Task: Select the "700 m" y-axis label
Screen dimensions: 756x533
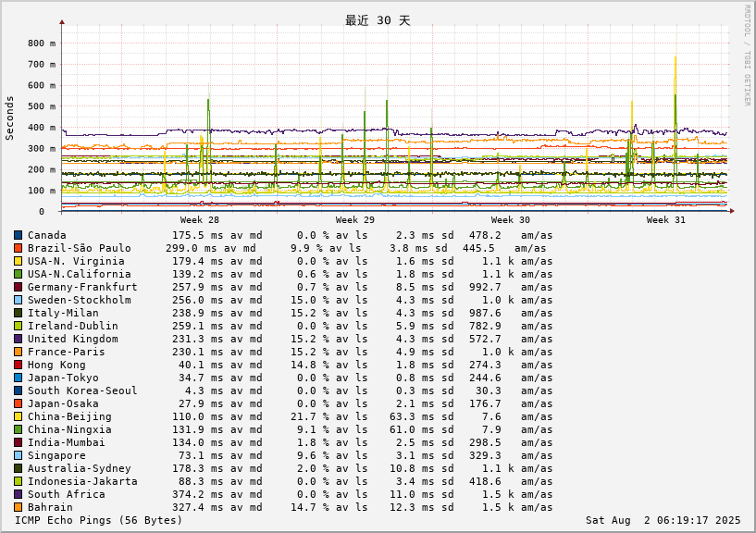Action: point(42,64)
